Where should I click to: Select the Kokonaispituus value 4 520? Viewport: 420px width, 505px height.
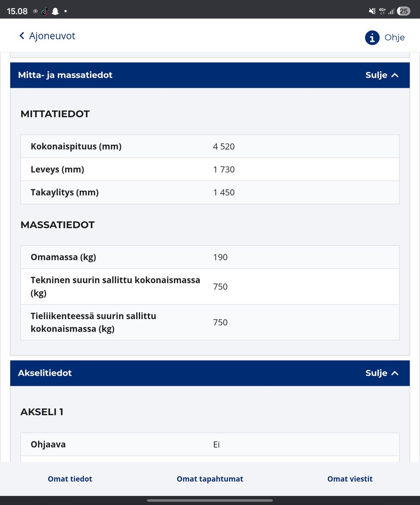tap(224, 147)
